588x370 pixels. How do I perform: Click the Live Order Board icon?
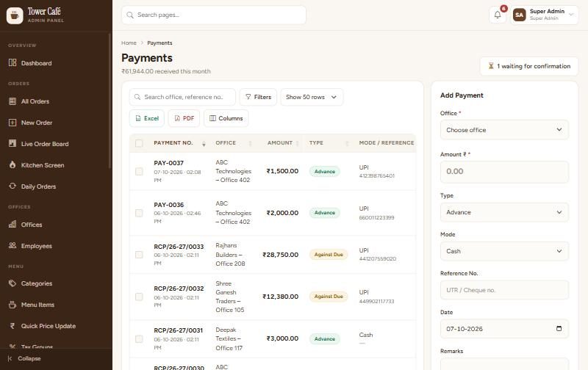click(12, 143)
